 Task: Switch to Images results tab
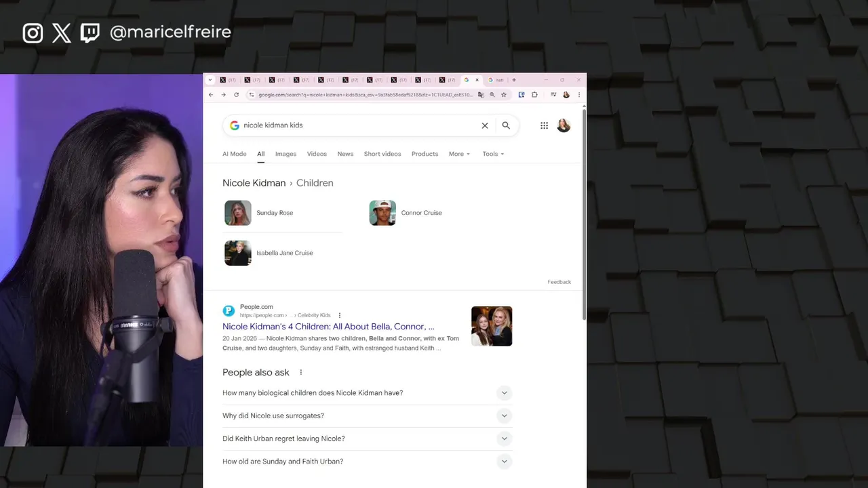285,154
